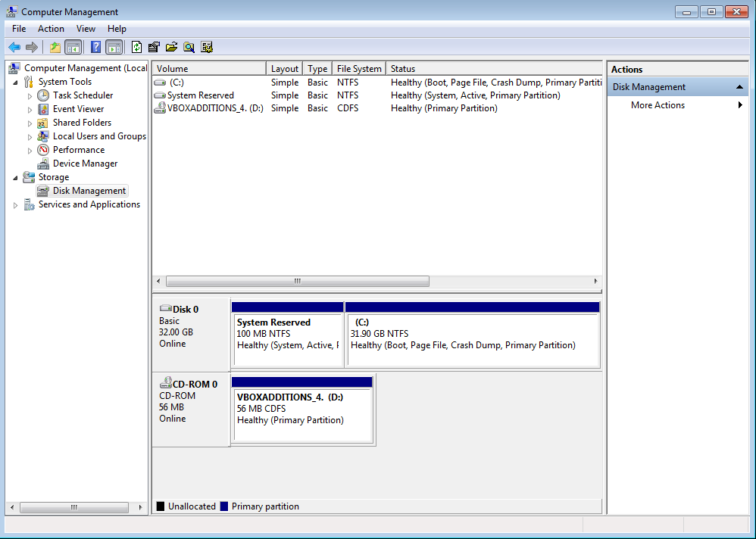The image size is (756, 539).
Task: Select Disk Management in the tree
Action: [x=89, y=191]
